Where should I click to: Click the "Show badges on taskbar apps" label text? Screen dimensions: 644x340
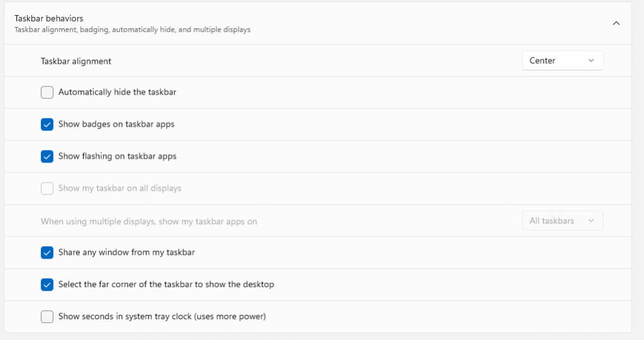click(116, 124)
